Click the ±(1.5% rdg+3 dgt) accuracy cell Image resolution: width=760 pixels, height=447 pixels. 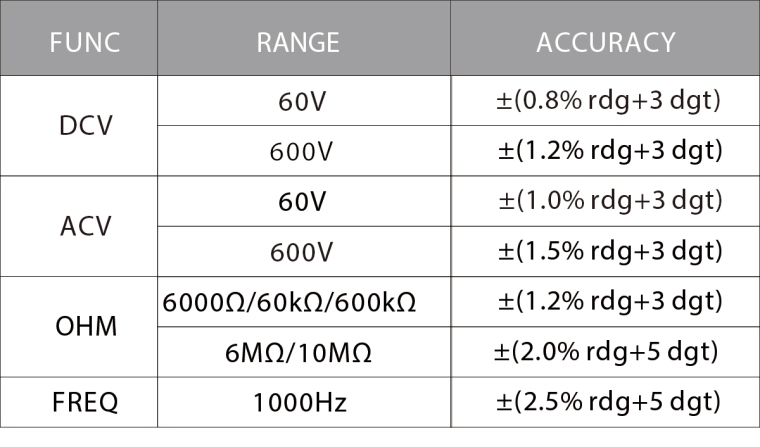pos(610,252)
